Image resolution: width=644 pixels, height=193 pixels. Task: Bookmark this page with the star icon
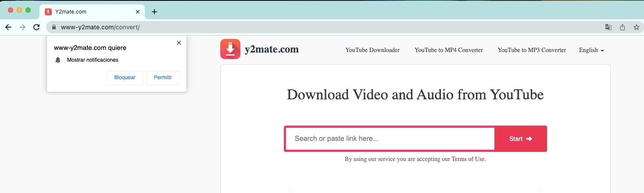pos(637,27)
